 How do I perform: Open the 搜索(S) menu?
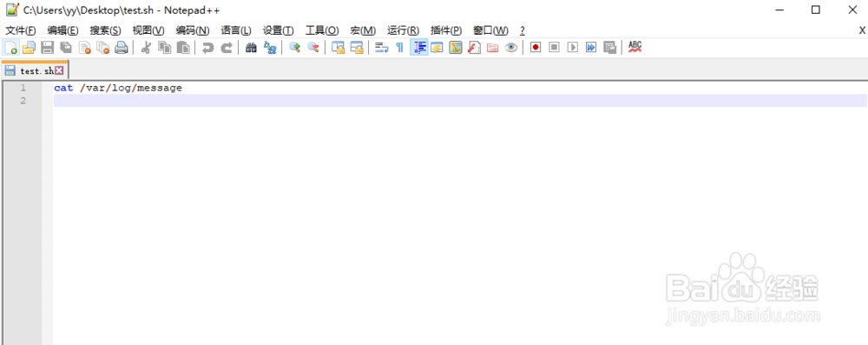coord(106,30)
